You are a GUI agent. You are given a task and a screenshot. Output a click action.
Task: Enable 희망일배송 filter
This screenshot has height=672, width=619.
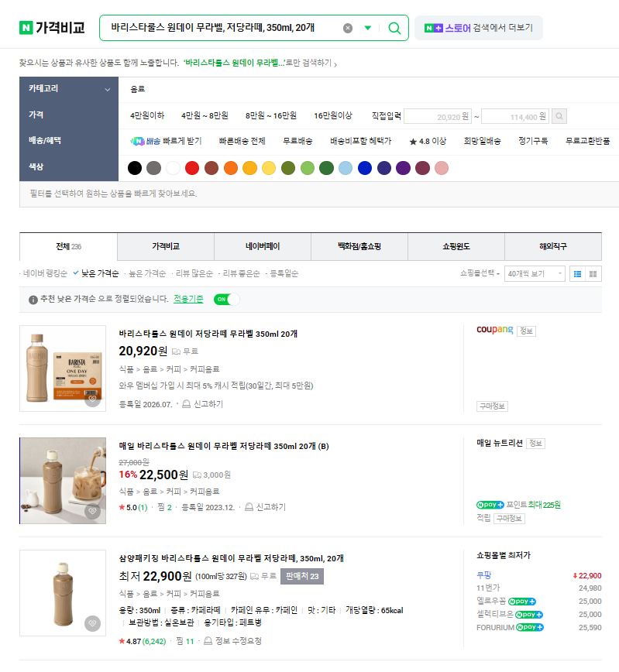(482, 141)
